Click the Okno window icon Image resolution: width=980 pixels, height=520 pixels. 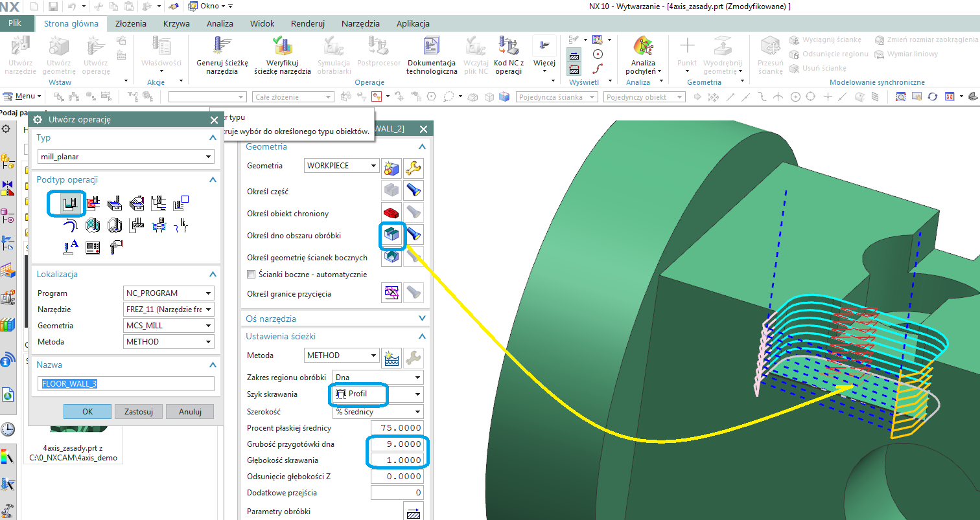coord(193,6)
